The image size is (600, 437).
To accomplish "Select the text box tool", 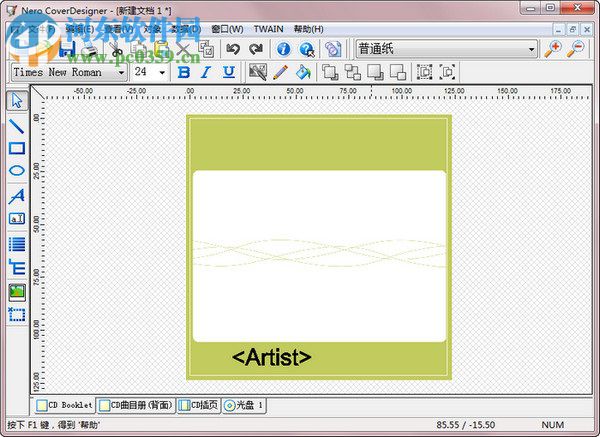I will pyautogui.click(x=17, y=218).
